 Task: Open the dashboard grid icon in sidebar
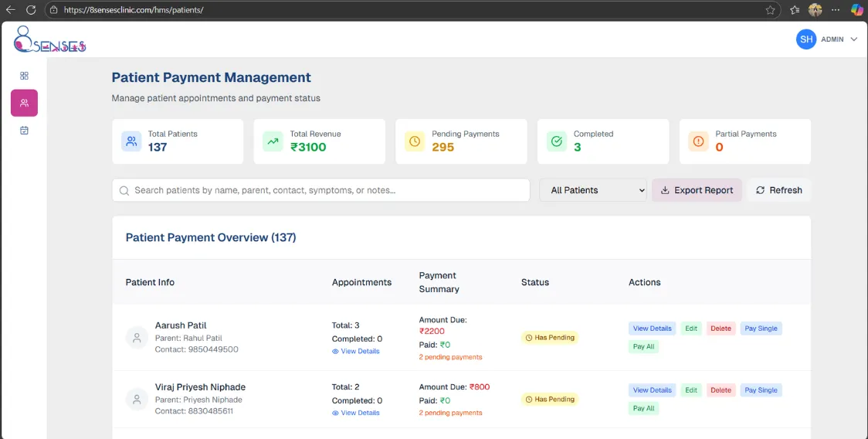tap(24, 76)
